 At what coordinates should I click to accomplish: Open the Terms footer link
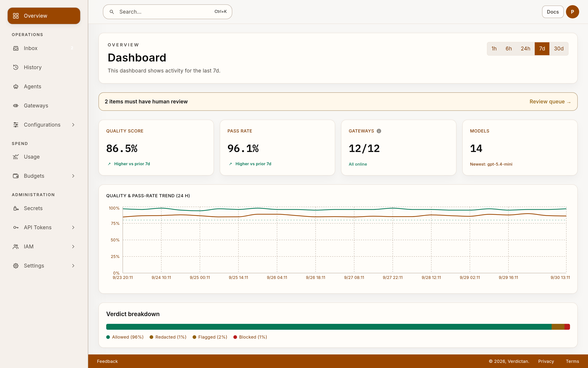click(x=572, y=361)
